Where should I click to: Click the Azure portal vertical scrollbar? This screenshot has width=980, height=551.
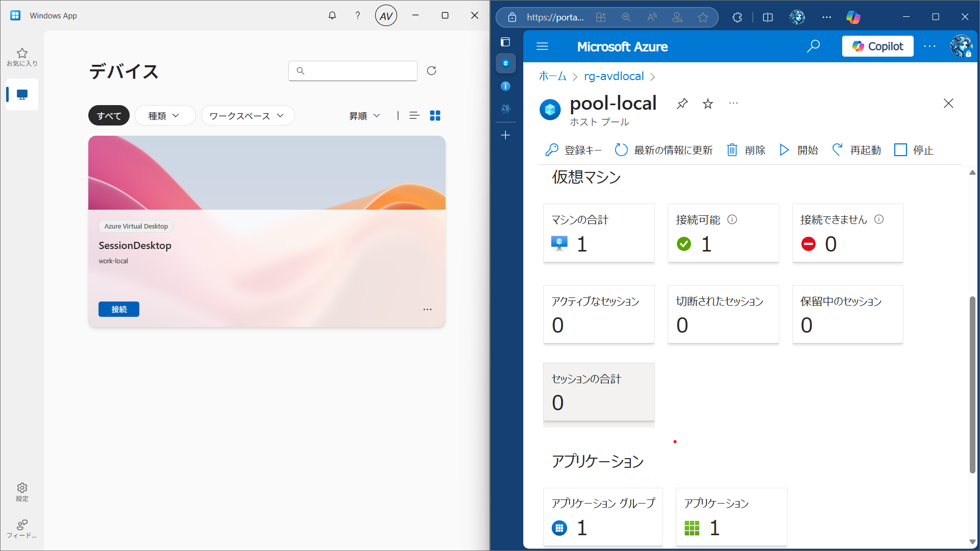tap(972, 383)
